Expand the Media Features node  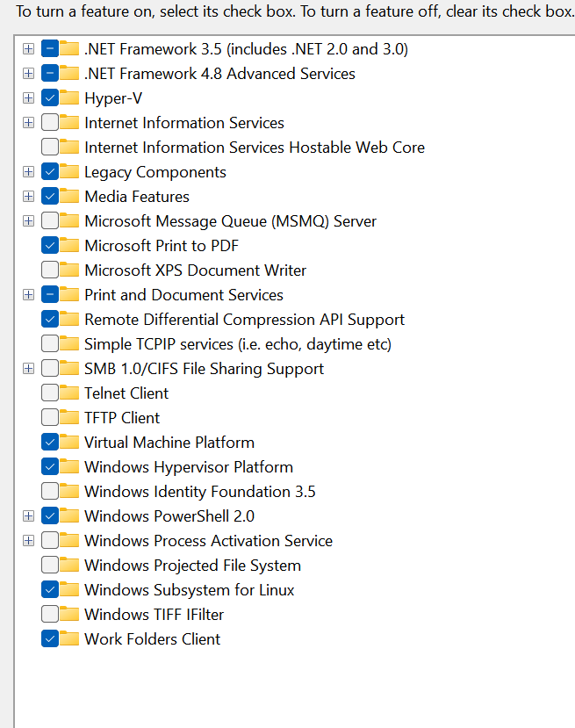point(28,197)
